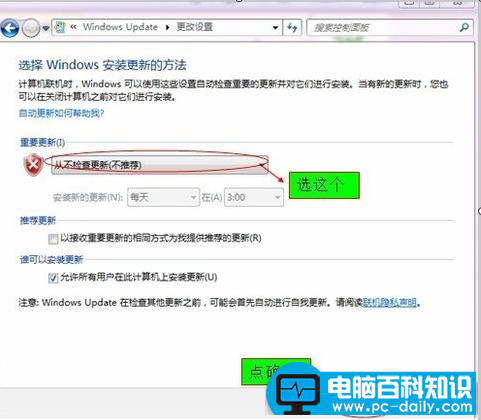
Task: Click the page heading 选择 Windows 安装更新的方法
Action: [x=102, y=65]
